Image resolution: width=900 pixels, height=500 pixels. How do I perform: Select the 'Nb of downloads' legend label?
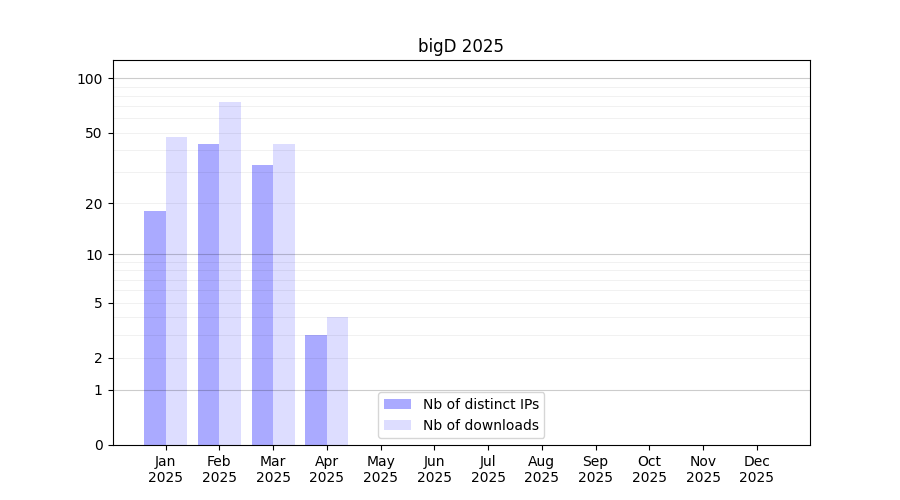click(481, 425)
